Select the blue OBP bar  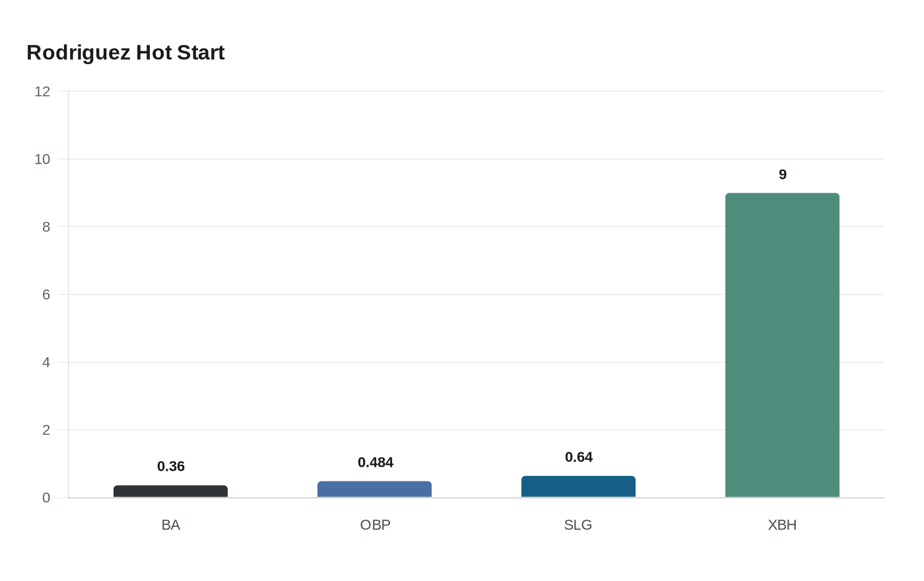374,489
